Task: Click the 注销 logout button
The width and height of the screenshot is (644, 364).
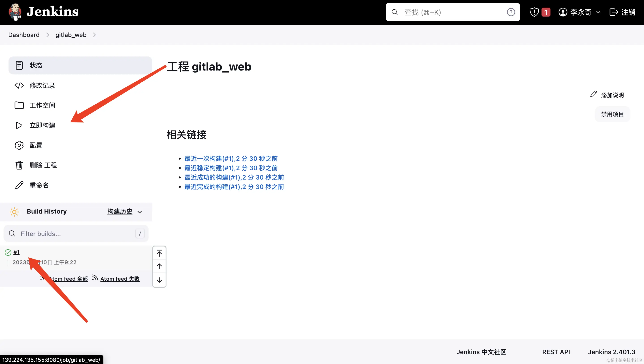Action: pyautogui.click(x=622, y=12)
